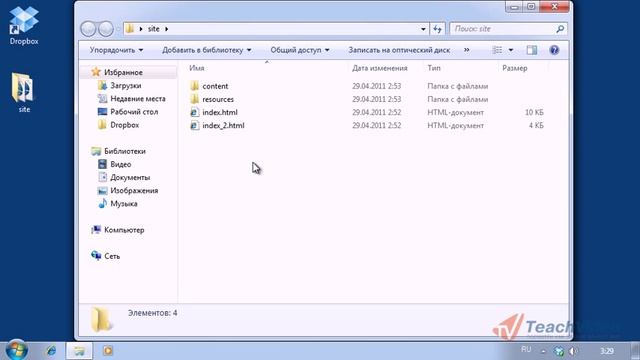Click the Forward navigation arrow
Screen dimensions: 640x360
[106, 29]
